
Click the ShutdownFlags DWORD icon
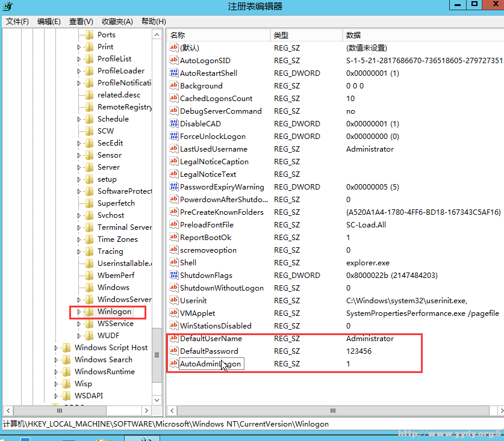[173, 275]
